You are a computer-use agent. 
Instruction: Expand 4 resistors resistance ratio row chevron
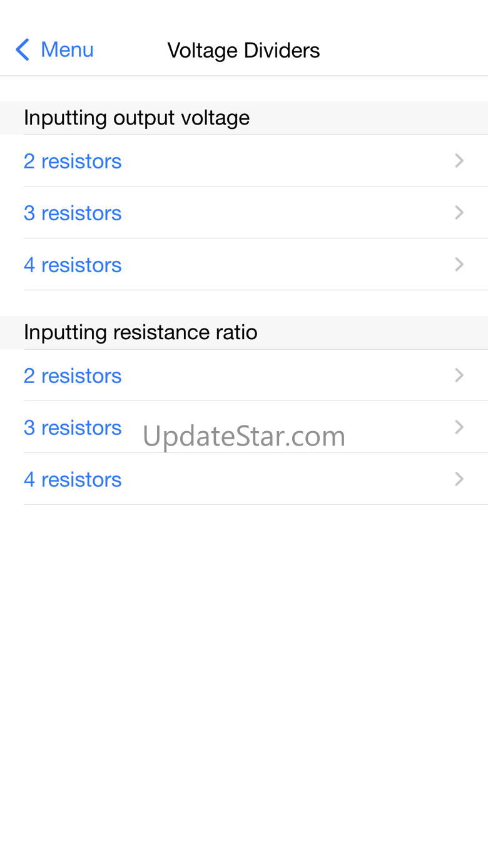pyautogui.click(x=459, y=479)
